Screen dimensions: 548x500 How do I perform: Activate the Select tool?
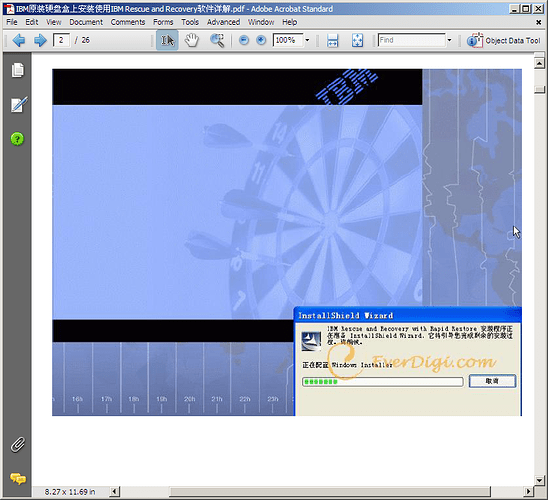[167, 40]
